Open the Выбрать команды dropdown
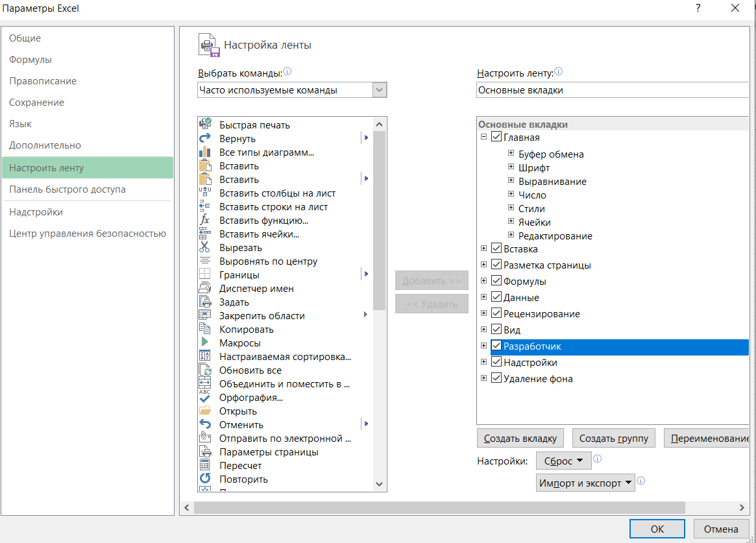This screenshot has width=756, height=543. pos(380,90)
